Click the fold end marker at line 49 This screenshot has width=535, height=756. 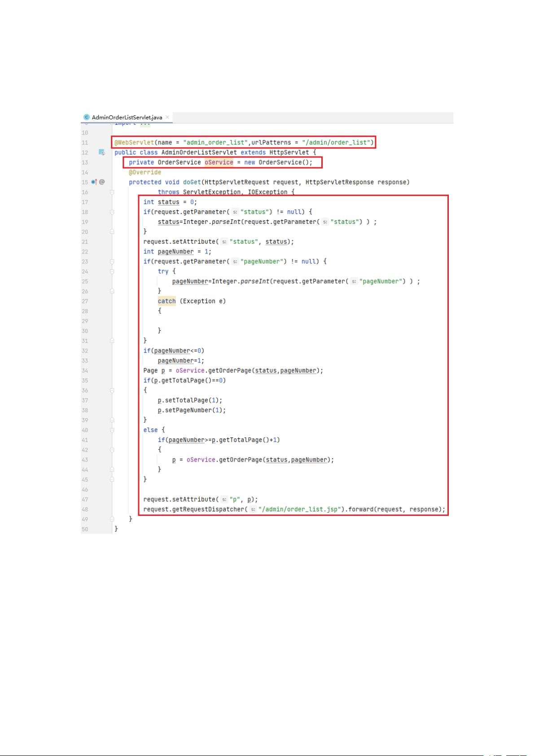click(112, 519)
